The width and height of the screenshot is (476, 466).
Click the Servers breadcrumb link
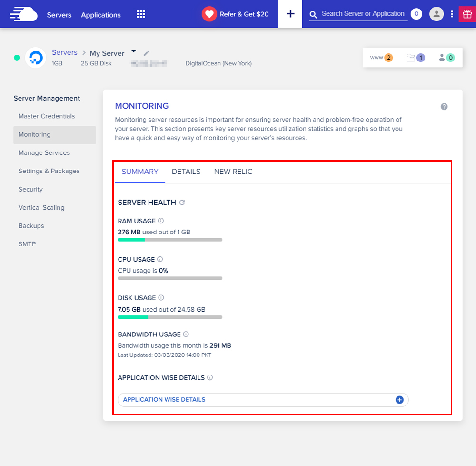pyautogui.click(x=65, y=52)
